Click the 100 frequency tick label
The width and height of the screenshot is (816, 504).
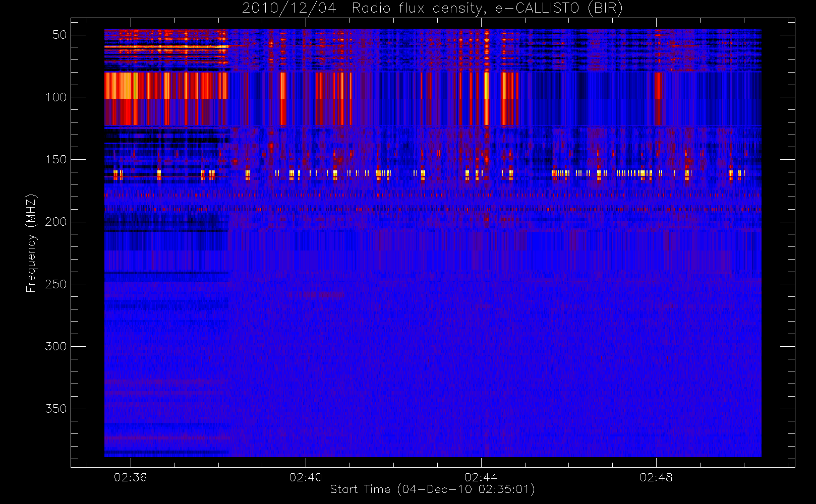56,97
